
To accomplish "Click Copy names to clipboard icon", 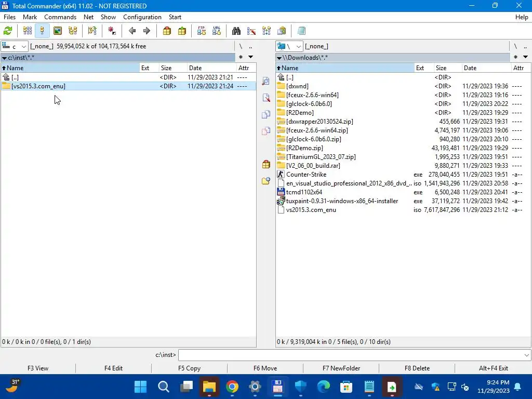I will pyautogui.click(x=281, y=31).
